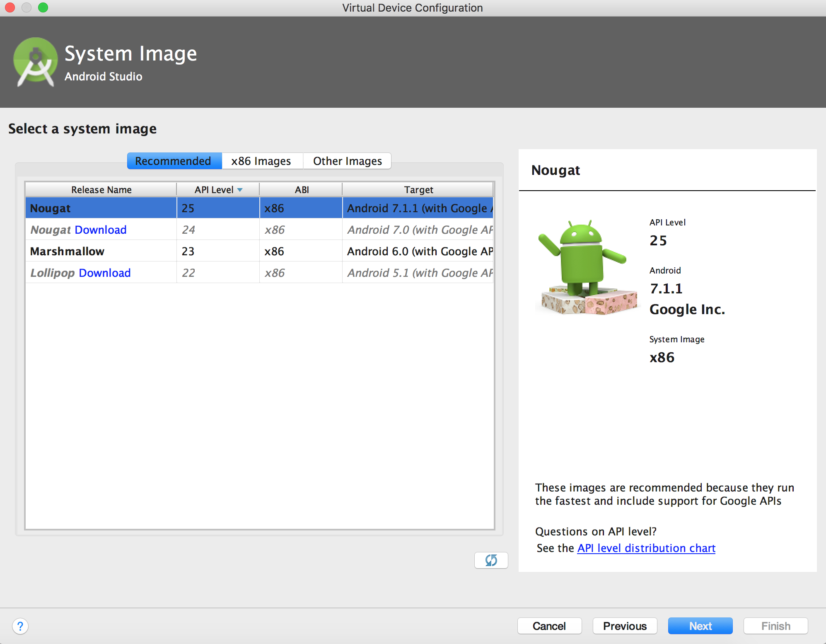Sort images by the API Level column
Viewport: 826px width, 644px height.
coord(214,189)
